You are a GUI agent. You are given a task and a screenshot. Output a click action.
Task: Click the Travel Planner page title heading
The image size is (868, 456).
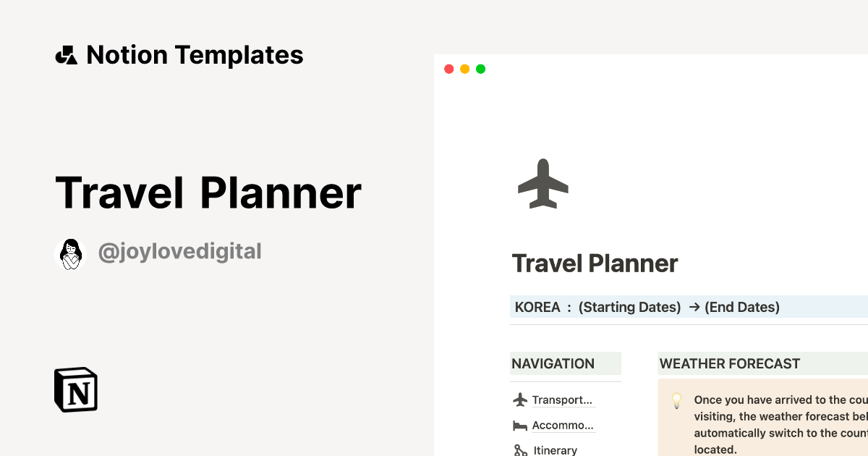click(595, 263)
